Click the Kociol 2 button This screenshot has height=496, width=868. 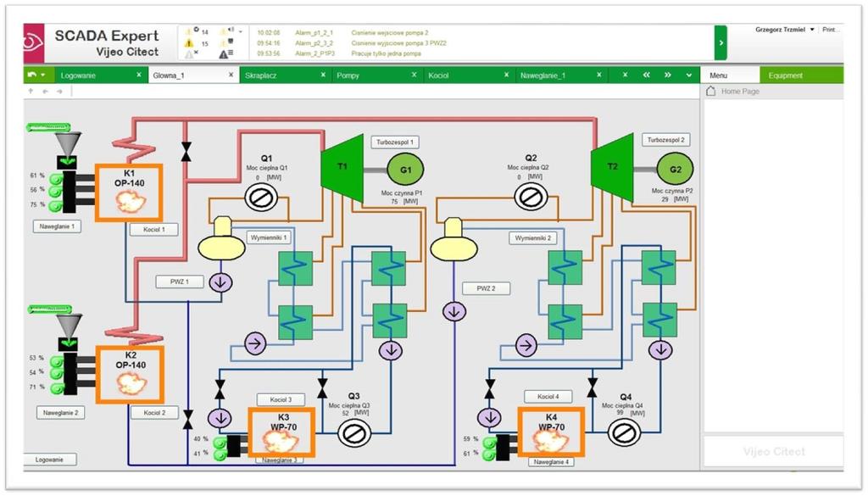click(154, 412)
